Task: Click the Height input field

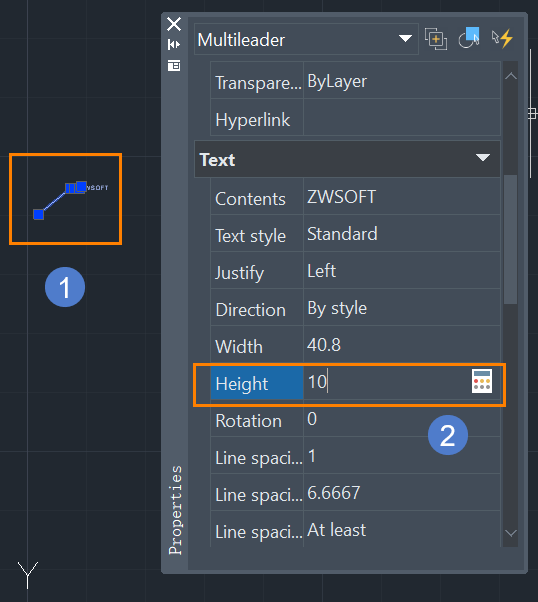Action: click(x=386, y=382)
